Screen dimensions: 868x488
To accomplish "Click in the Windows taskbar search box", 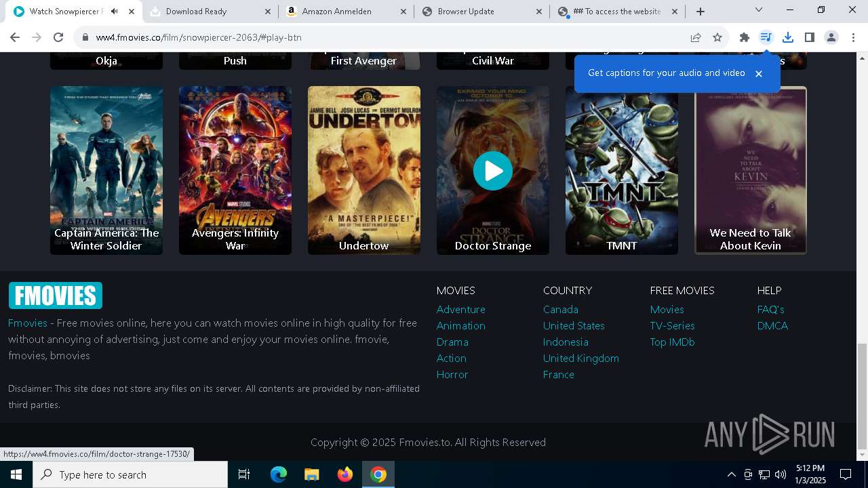I will click(130, 474).
